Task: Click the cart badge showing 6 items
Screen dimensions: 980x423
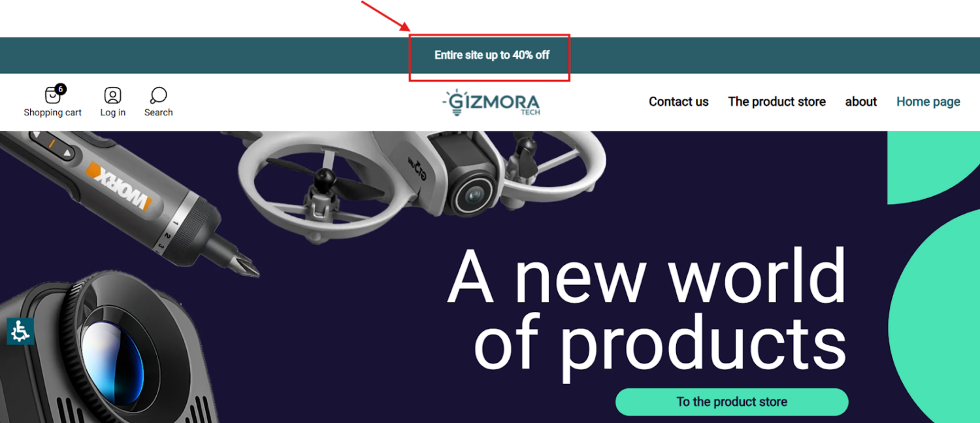Action: tap(60, 89)
